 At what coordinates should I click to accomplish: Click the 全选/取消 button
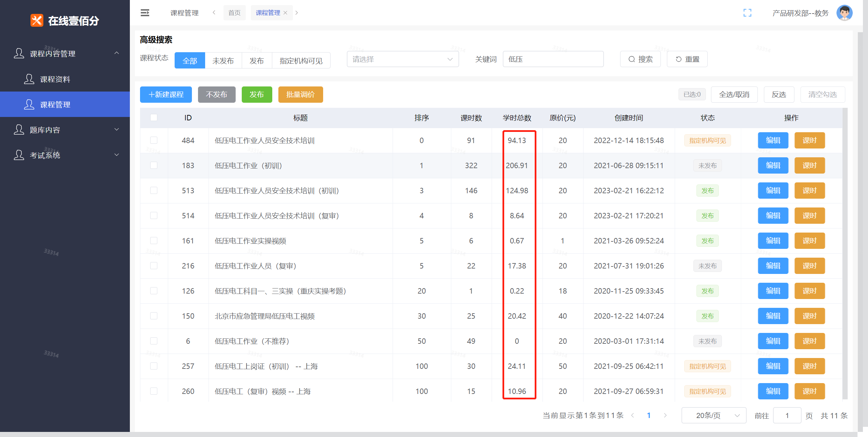coord(734,95)
